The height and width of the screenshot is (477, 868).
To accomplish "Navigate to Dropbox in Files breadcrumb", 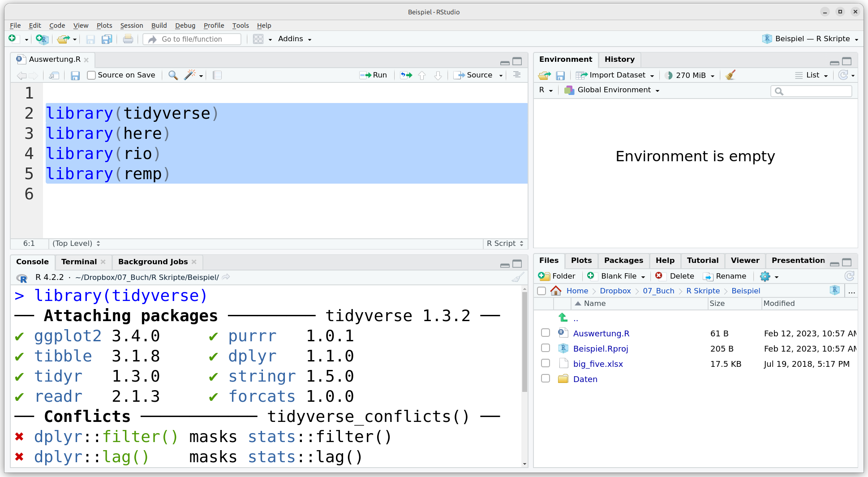I will 615,291.
